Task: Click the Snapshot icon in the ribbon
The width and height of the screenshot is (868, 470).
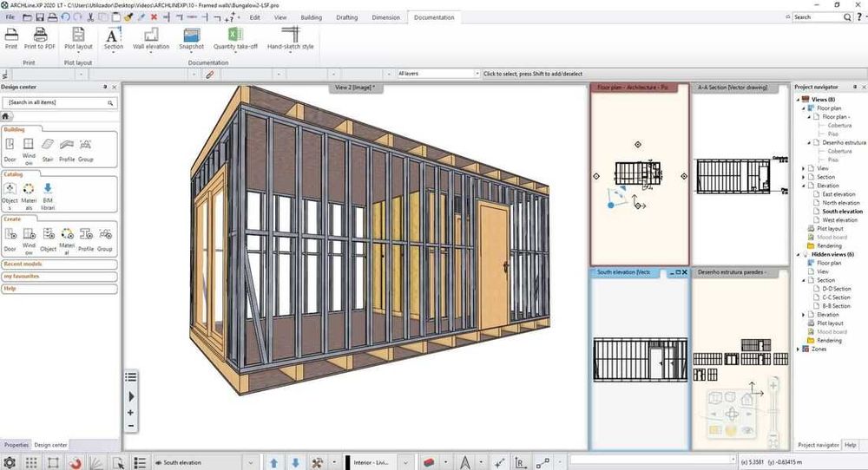Action: tap(192, 35)
